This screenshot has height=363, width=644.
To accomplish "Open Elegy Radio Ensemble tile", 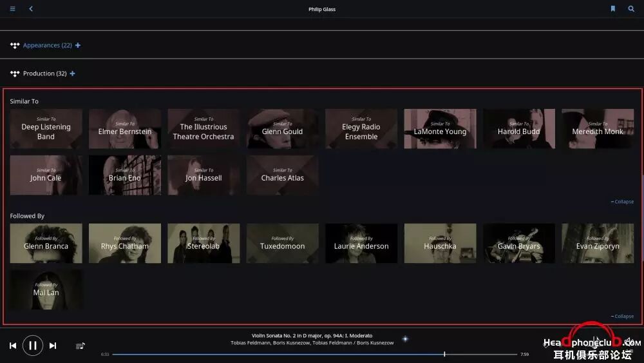I will (361, 129).
